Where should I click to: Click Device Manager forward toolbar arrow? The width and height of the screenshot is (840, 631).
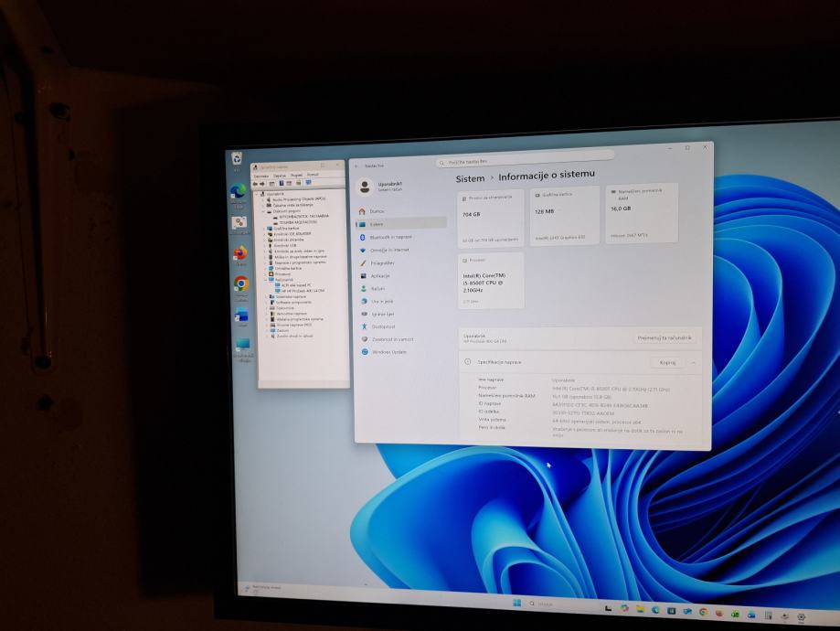262,184
